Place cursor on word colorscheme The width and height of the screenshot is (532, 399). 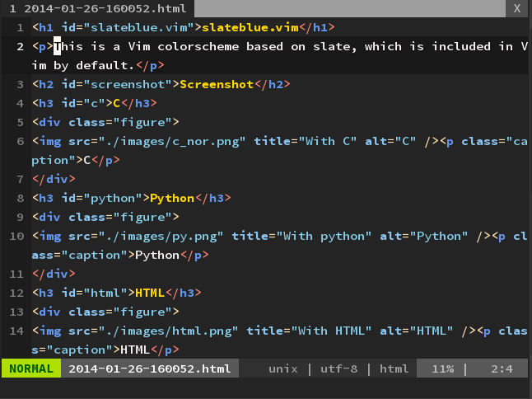coord(198,46)
